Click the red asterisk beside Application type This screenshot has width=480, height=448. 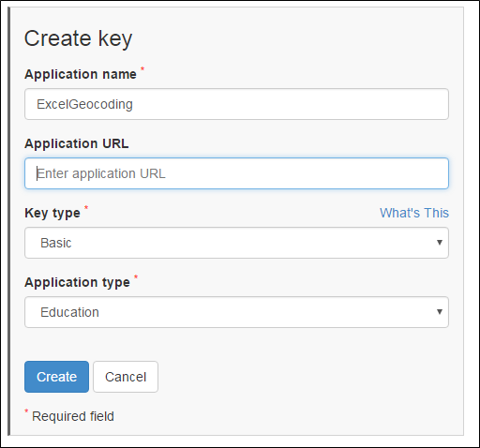click(x=136, y=277)
